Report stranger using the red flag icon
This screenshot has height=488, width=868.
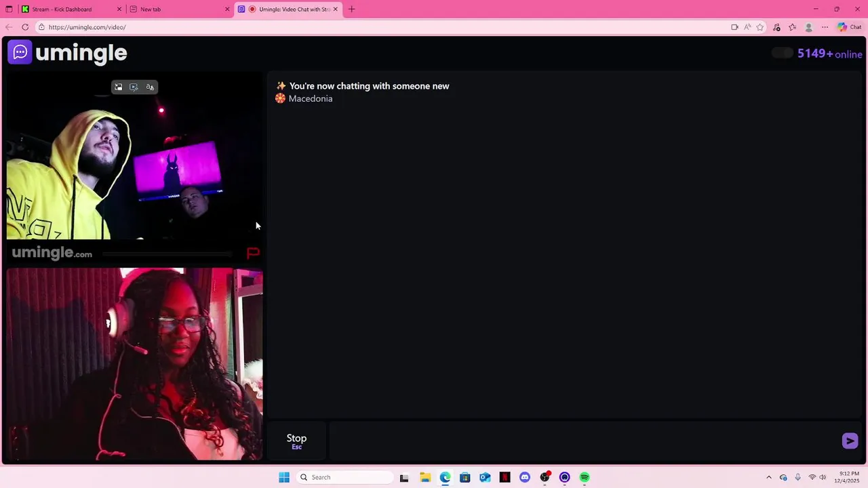253,253
